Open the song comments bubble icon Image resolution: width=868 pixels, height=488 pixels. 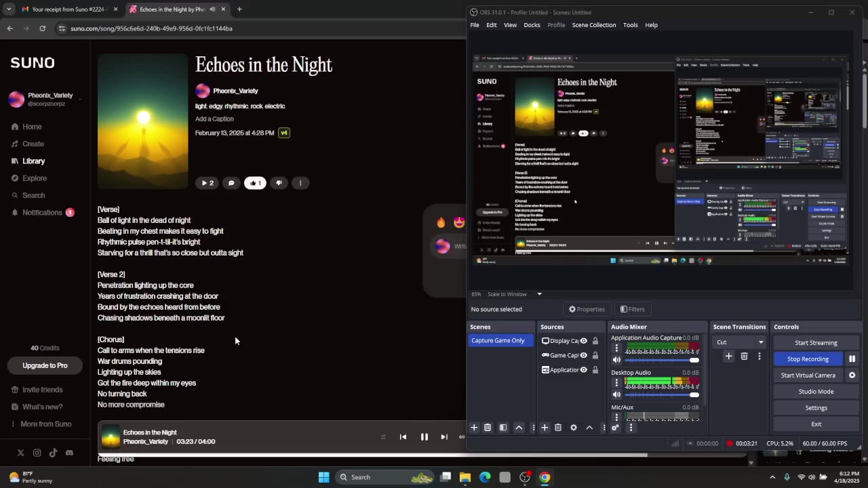[x=231, y=183]
